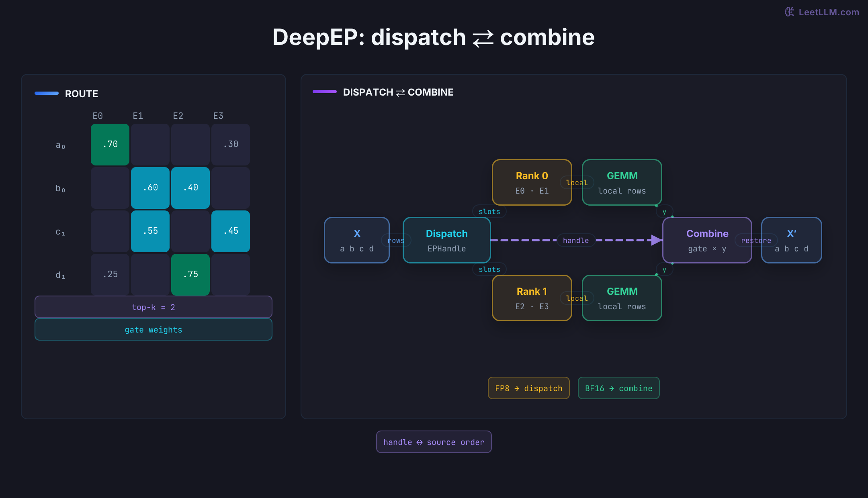Select the X′ output node
The image size is (868, 498).
792,240
